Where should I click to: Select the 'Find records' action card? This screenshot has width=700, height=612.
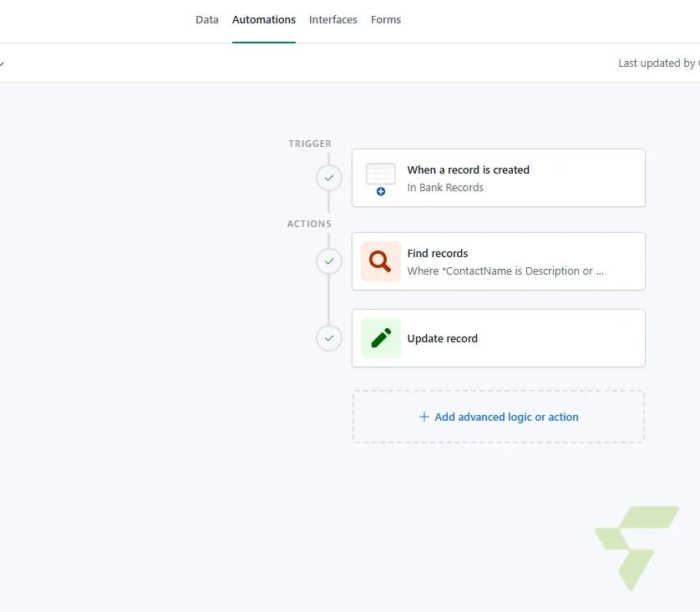pos(498,261)
